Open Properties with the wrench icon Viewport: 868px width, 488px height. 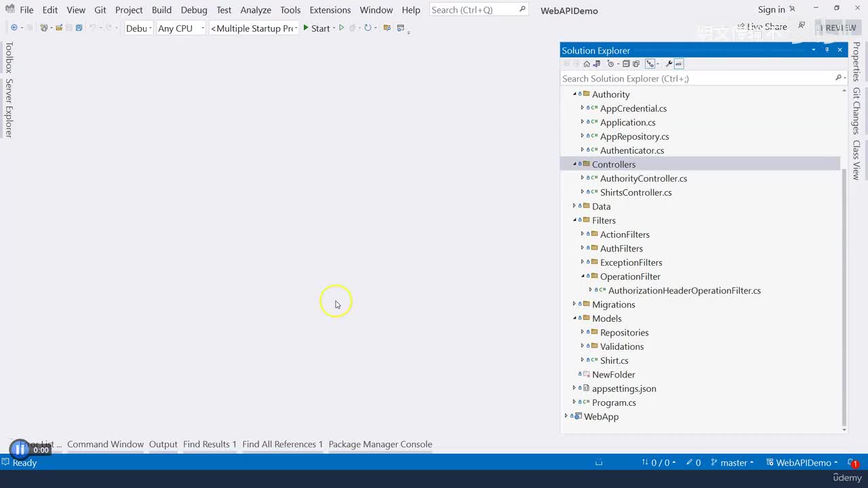coord(669,64)
